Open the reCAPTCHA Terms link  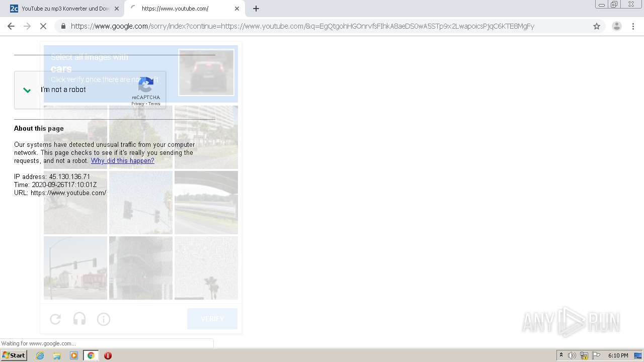(x=154, y=104)
